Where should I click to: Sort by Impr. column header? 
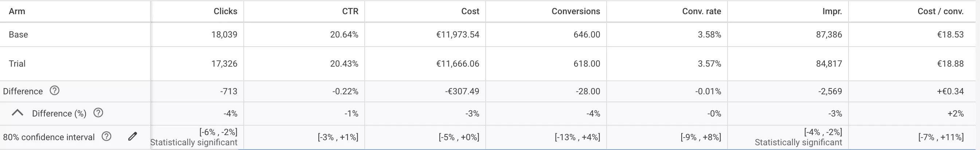click(x=832, y=11)
